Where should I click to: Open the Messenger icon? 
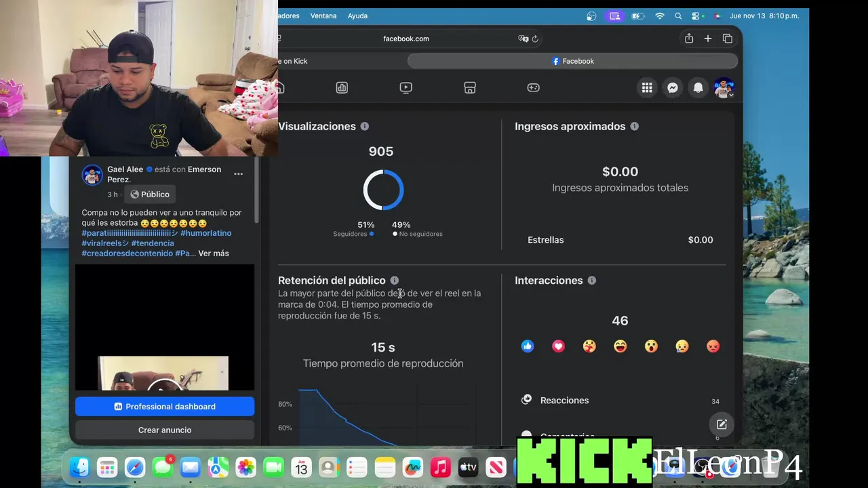pos(672,87)
